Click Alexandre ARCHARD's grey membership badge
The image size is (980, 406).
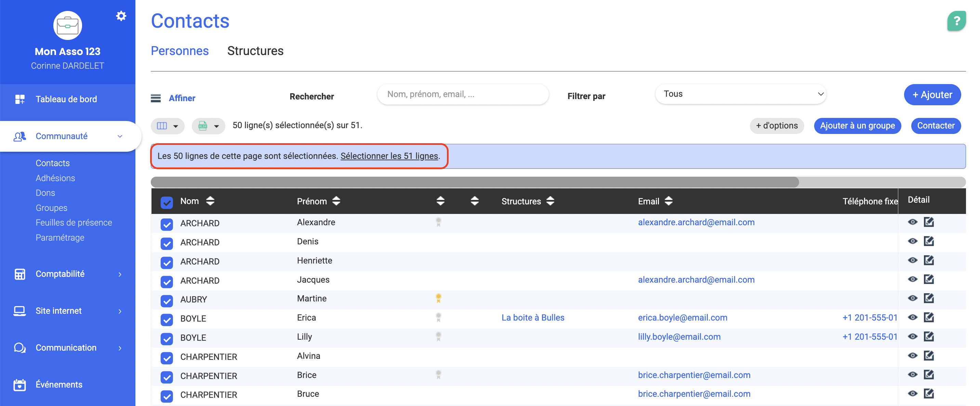pyautogui.click(x=438, y=222)
